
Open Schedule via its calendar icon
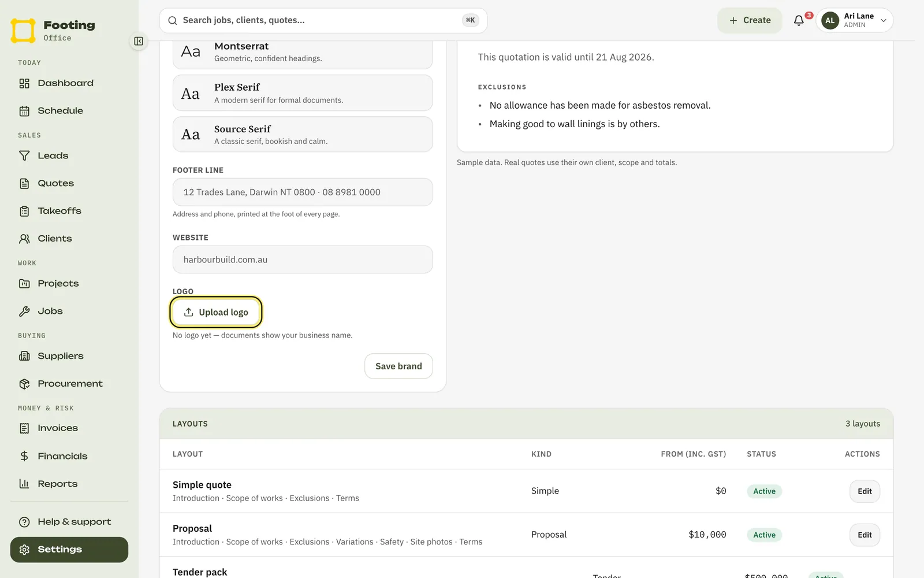[24, 111]
